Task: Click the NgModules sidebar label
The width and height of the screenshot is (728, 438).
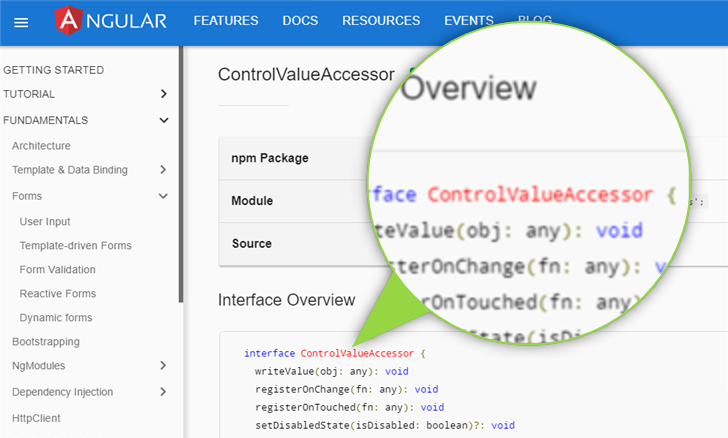Action: [39, 366]
